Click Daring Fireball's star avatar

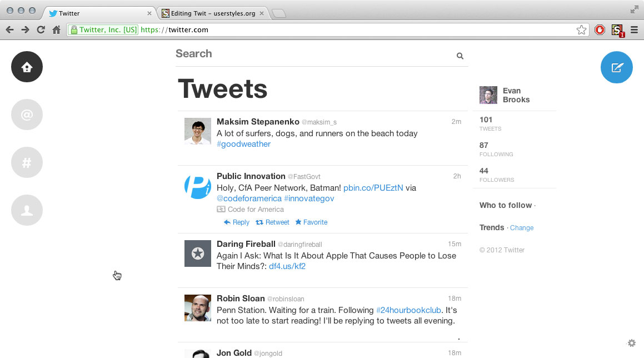point(198,253)
